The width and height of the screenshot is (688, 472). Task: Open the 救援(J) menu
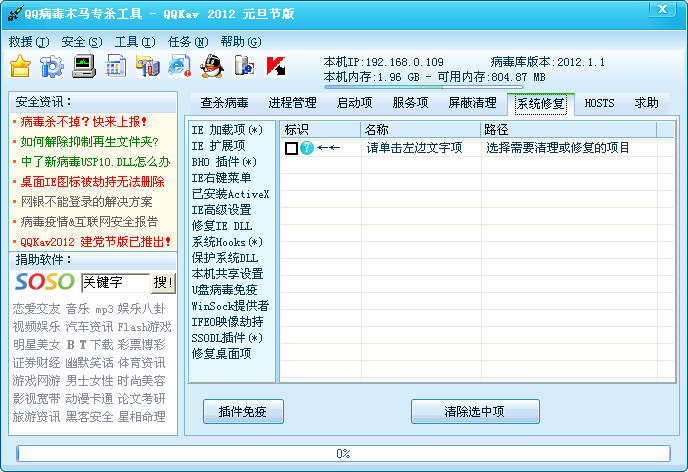(29, 42)
